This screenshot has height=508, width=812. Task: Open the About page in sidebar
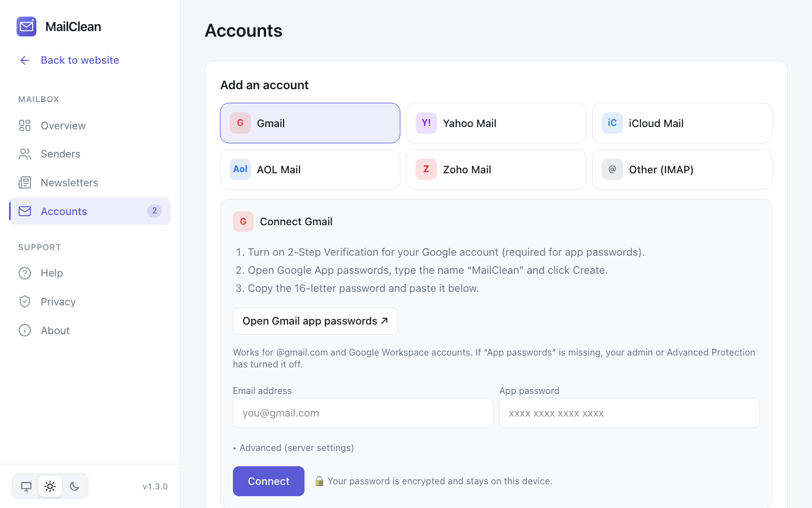[90, 330]
